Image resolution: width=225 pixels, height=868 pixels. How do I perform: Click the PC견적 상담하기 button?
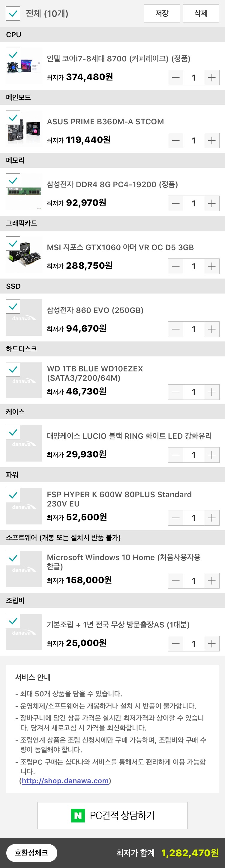pyautogui.click(x=112, y=815)
